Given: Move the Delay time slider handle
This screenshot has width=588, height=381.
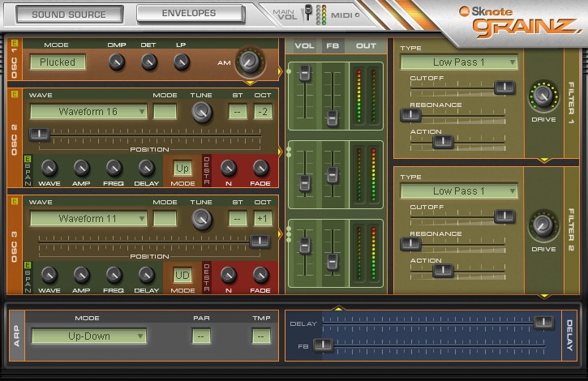Looking at the screenshot, I should (x=543, y=322).
